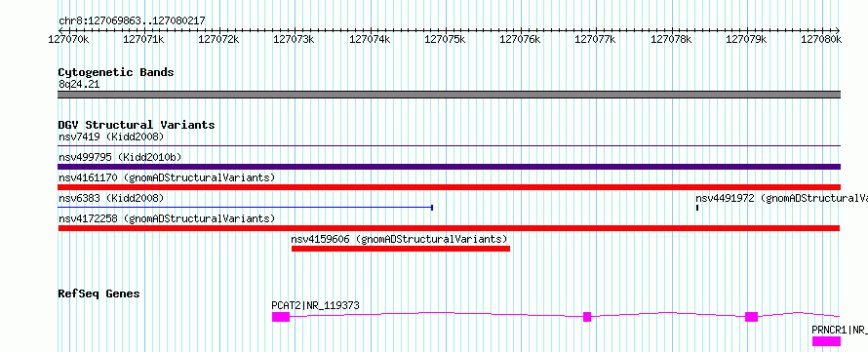
Task: Select the nsv6383 blue variant line
Action: 245,208
